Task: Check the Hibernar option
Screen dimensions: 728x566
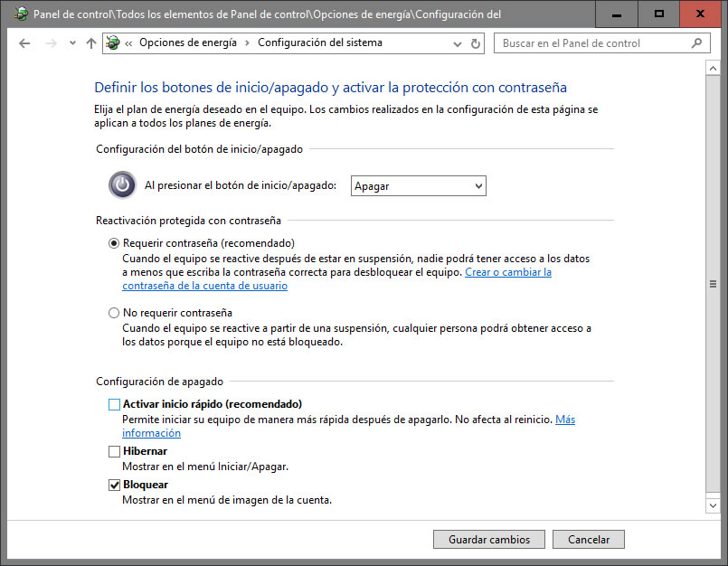Action: [x=114, y=451]
